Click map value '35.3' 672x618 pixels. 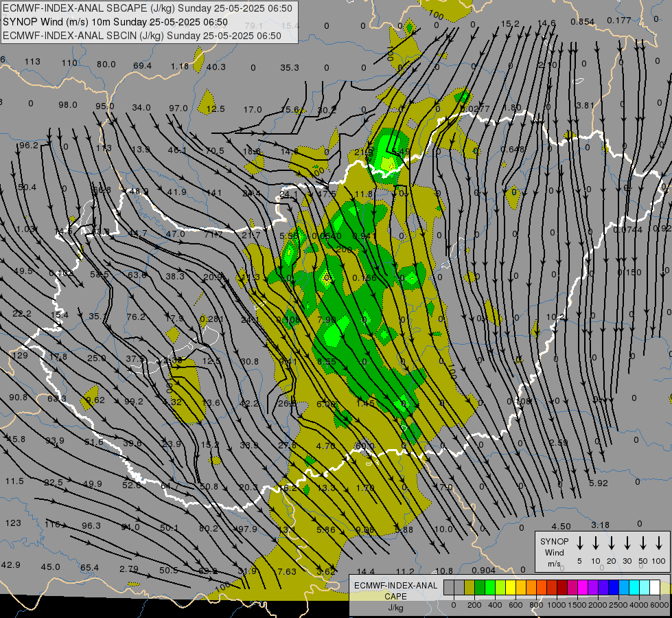pyautogui.click(x=290, y=68)
